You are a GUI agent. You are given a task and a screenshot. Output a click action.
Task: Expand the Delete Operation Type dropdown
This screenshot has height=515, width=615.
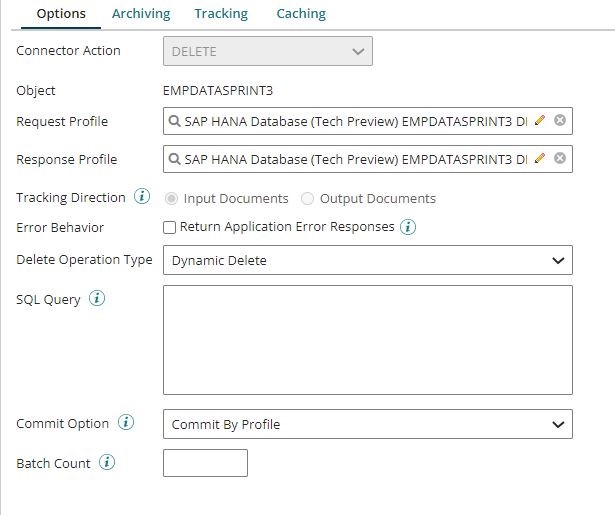367,260
